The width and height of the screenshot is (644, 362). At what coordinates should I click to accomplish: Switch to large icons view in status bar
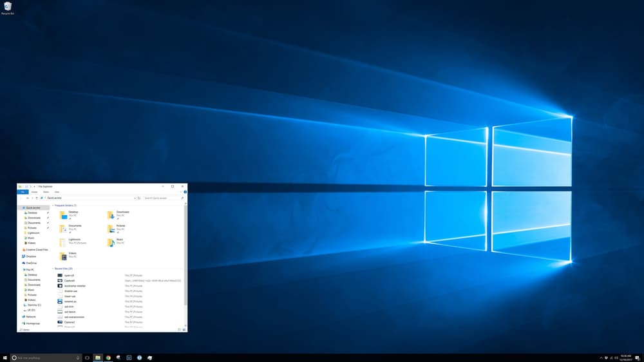pyautogui.click(x=184, y=330)
